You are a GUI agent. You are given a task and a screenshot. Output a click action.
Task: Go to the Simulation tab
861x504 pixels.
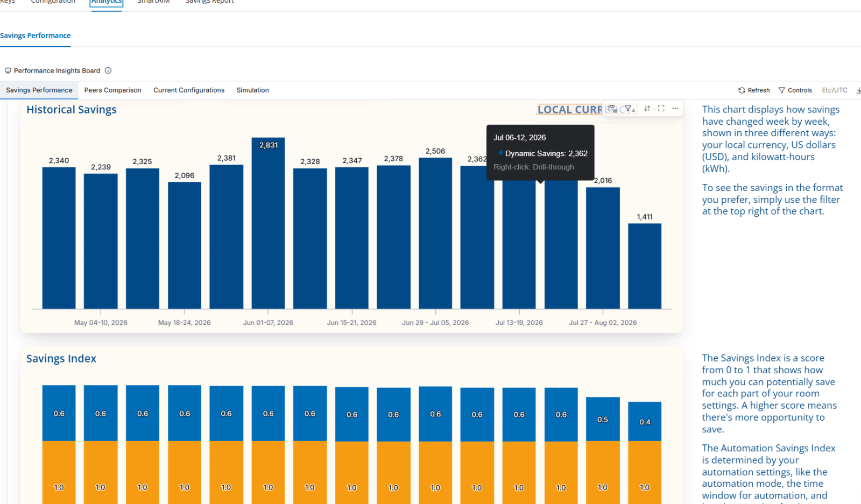click(x=253, y=90)
